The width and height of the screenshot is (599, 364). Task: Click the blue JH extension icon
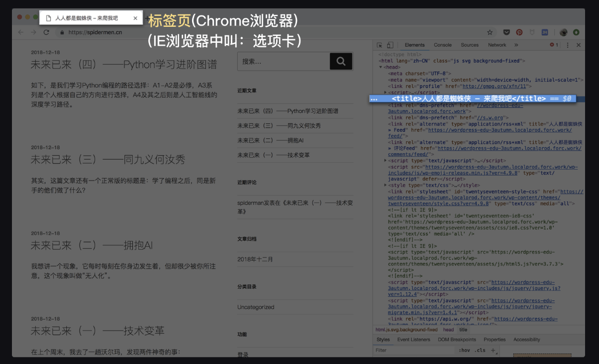[545, 32]
